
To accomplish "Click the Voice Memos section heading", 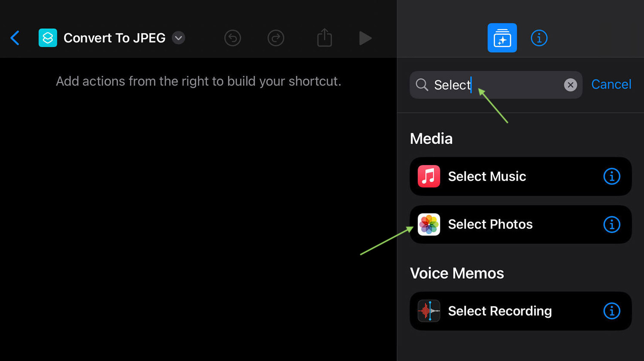I will [x=457, y=273].
